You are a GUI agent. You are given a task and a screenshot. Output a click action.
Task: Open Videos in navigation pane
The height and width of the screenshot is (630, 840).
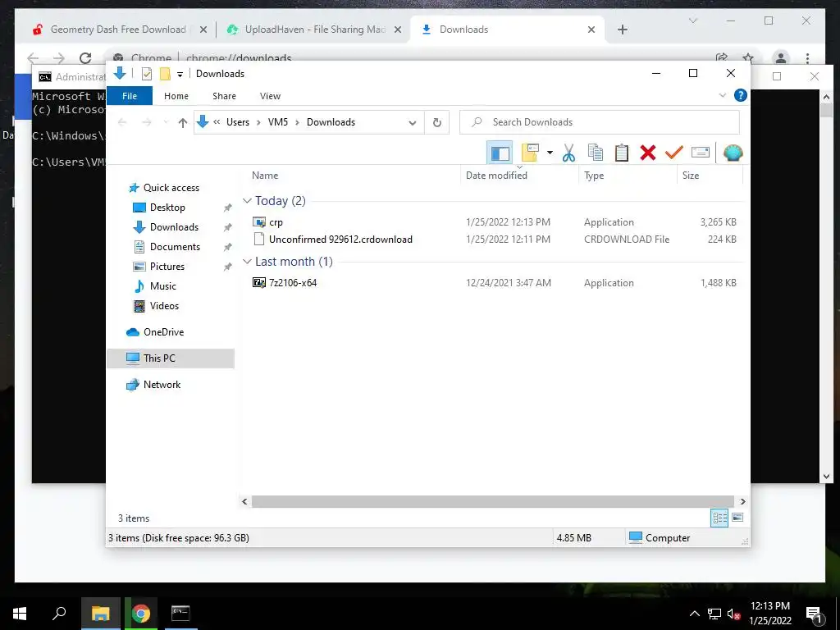pos(164,306)
